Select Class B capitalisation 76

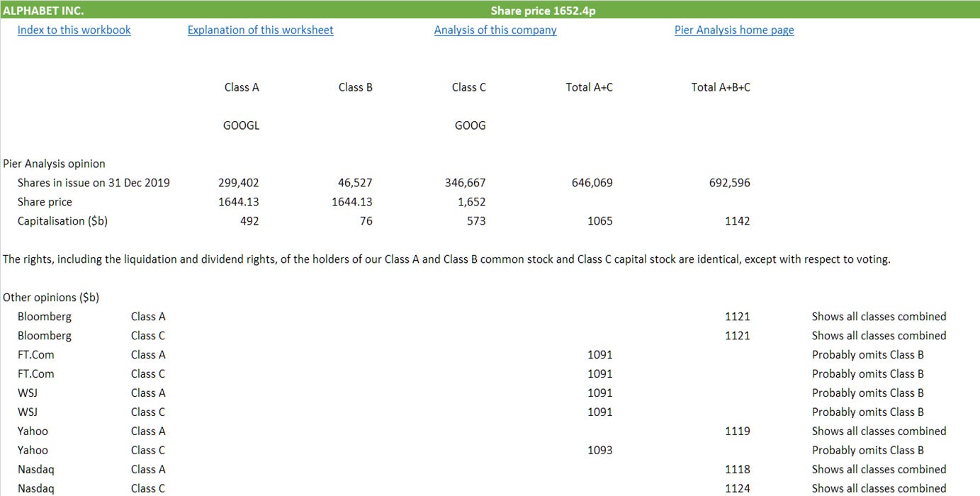pos(366,221)
